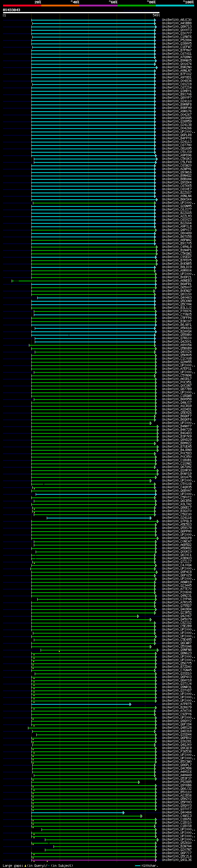Select hit label UniRef100_O24138

point(177,125)
